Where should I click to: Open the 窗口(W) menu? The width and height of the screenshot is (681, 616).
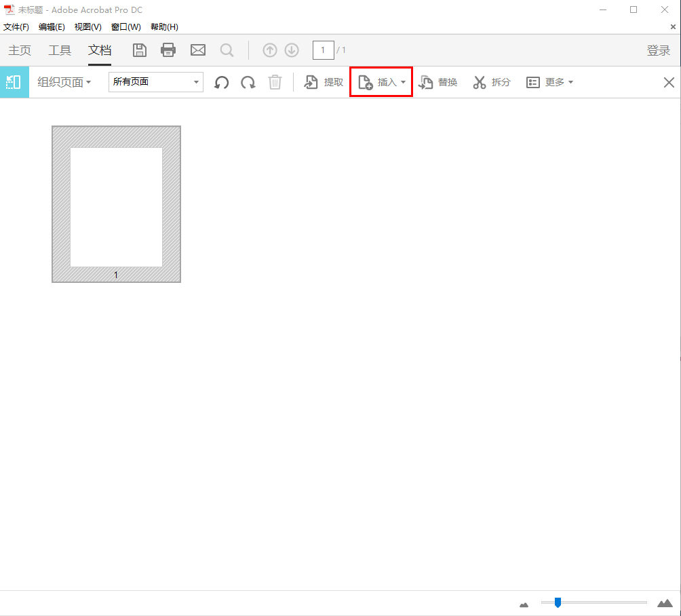[x=126, y=27]
